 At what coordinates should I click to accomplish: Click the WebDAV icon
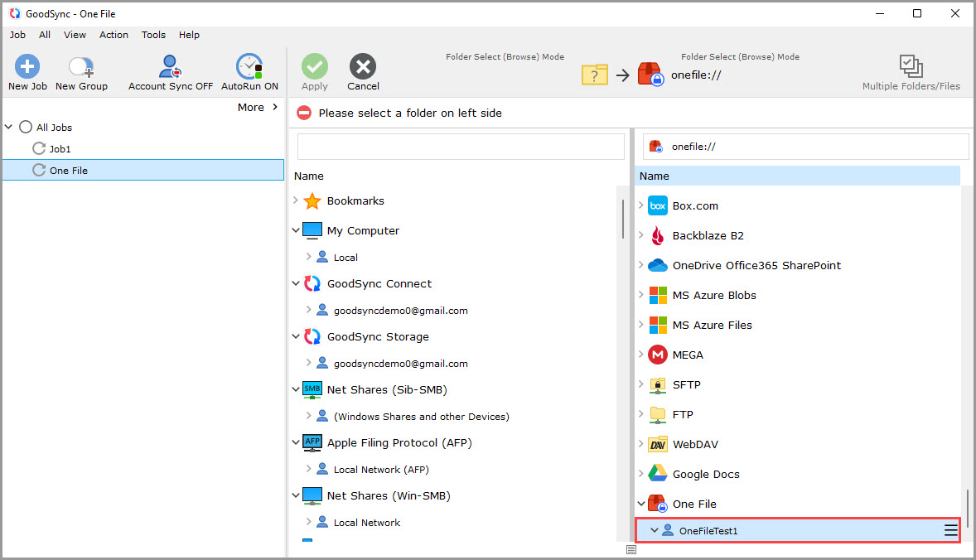click(x=657, y=444)
